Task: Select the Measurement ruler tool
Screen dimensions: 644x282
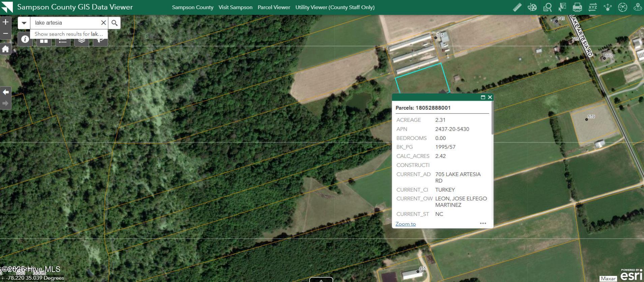Action: click(517, 7)
